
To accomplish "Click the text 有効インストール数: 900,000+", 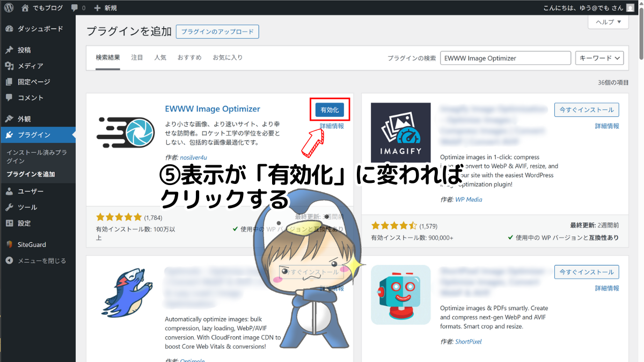I will (412, 238).
